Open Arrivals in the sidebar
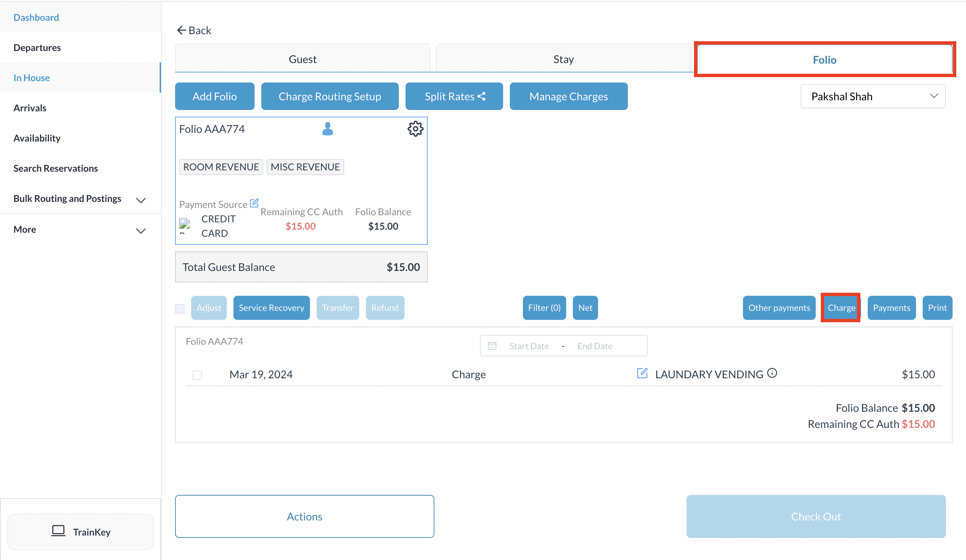The width and height of the screenshot is (966, 560). pyautogui.click(x=30, y=108)
